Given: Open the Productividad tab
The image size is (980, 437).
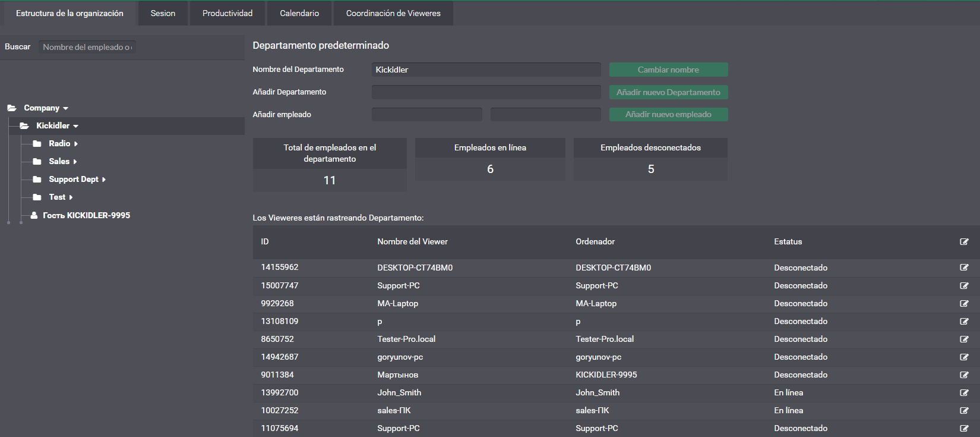Looking at the screenshot, I should [227, 13].
